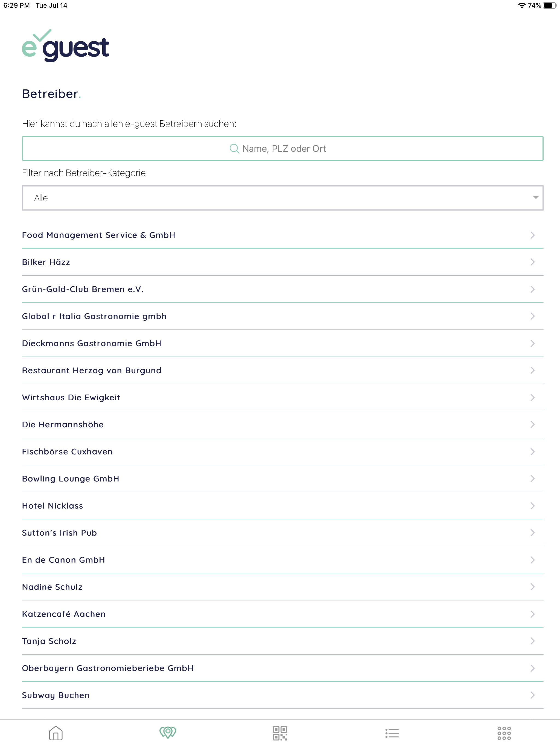The height and width of the screenshot is (747, 560).
Task: Expand the Bilker Häzz entry chevron
Action: (533, 262)
